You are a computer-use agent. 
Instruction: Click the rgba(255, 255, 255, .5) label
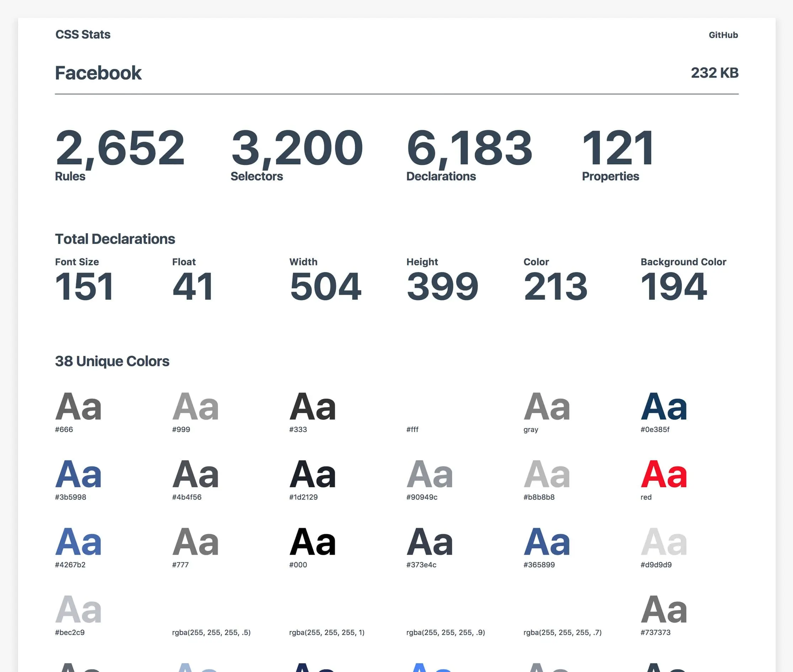coord(211,633)
